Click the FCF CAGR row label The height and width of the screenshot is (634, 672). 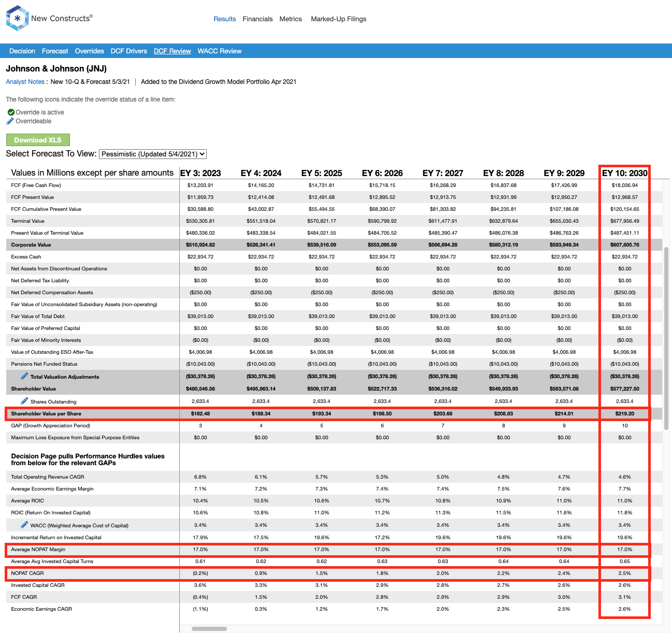(24, 597)
